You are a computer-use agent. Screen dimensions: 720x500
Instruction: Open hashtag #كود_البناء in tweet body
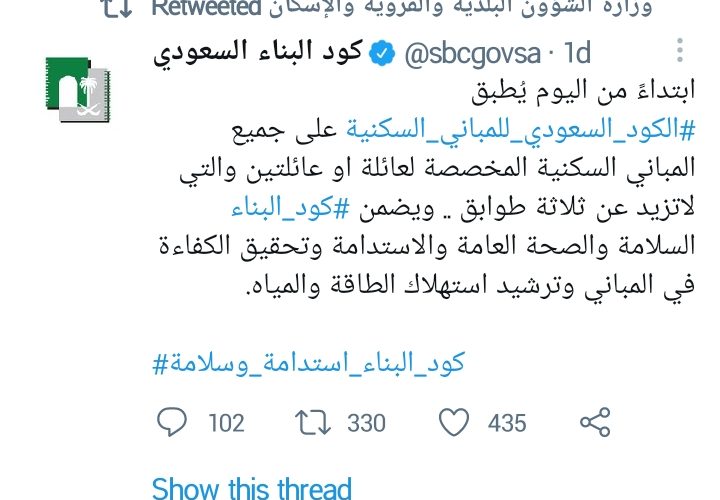(x=290, y=208)
